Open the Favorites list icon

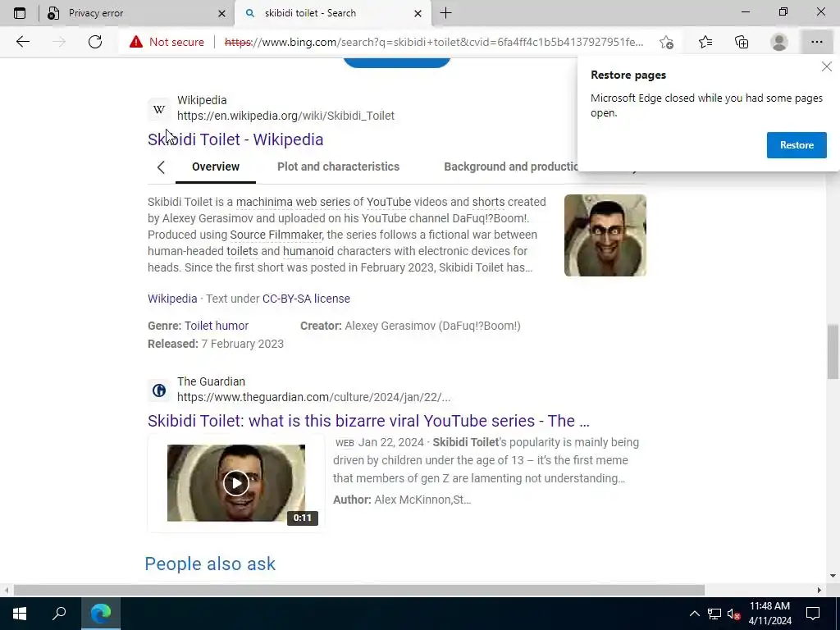pos(705,42)
